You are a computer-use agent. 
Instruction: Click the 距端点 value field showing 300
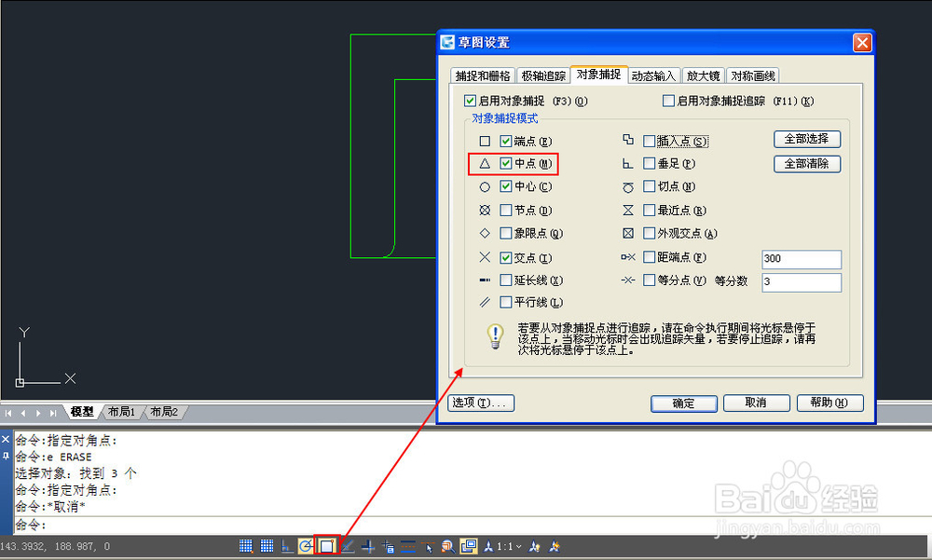[x=802, y=259]
